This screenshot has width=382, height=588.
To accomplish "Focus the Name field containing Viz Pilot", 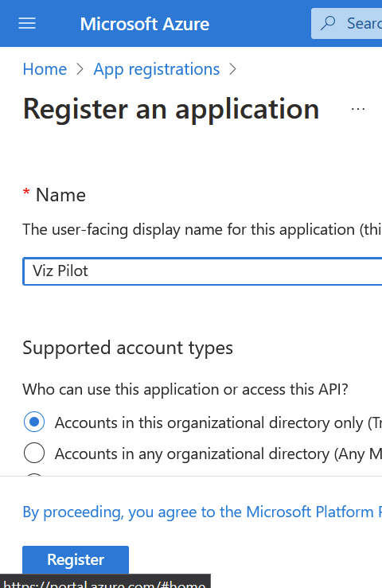I will pos(202,271).
